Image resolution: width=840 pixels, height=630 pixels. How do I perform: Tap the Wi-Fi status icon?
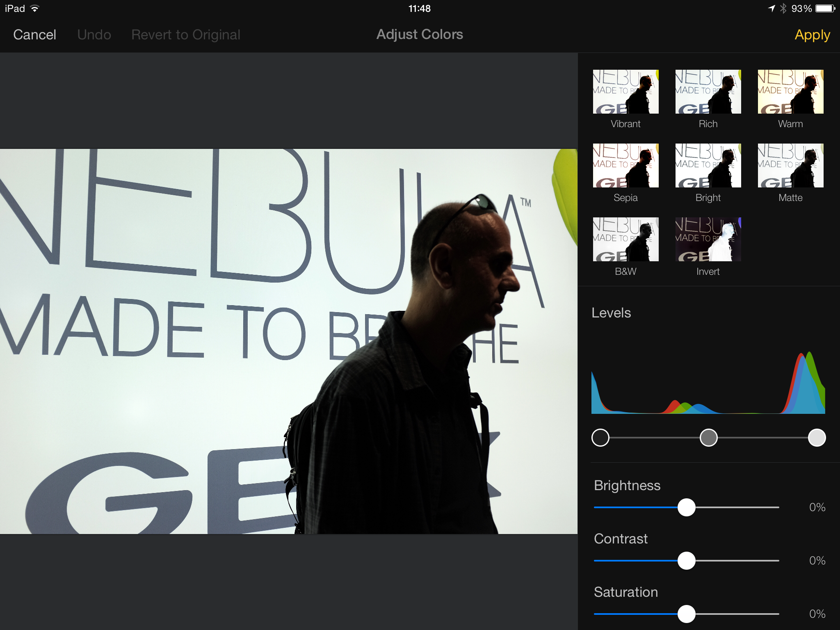[35, 9]
